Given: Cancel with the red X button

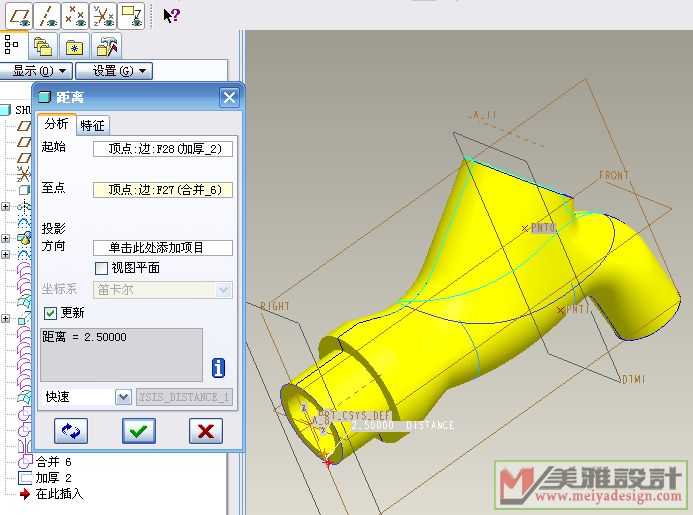Looking at the screenshot, I should click(205, 430).
